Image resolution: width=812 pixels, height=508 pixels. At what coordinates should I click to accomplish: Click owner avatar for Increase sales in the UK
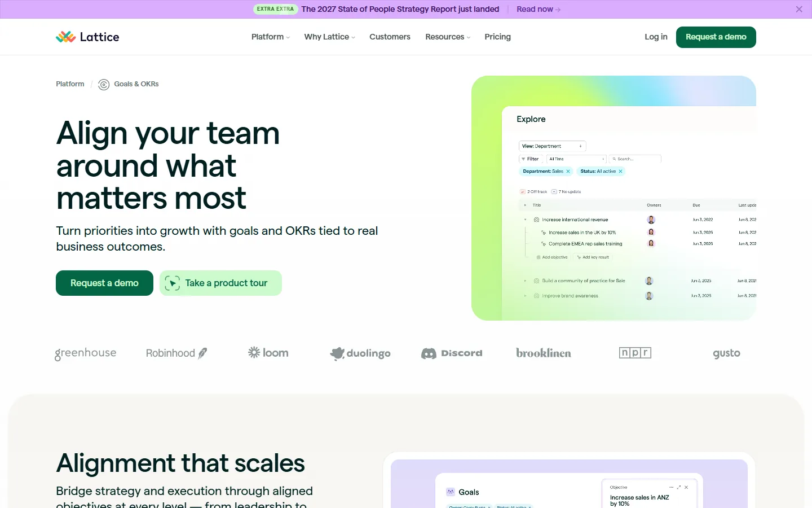[651, 232]
